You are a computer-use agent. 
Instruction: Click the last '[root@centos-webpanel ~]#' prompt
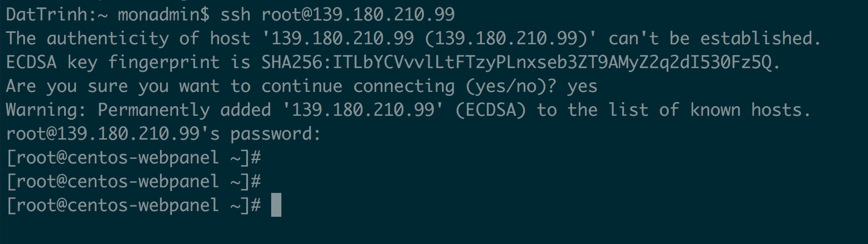pos(133,205)
